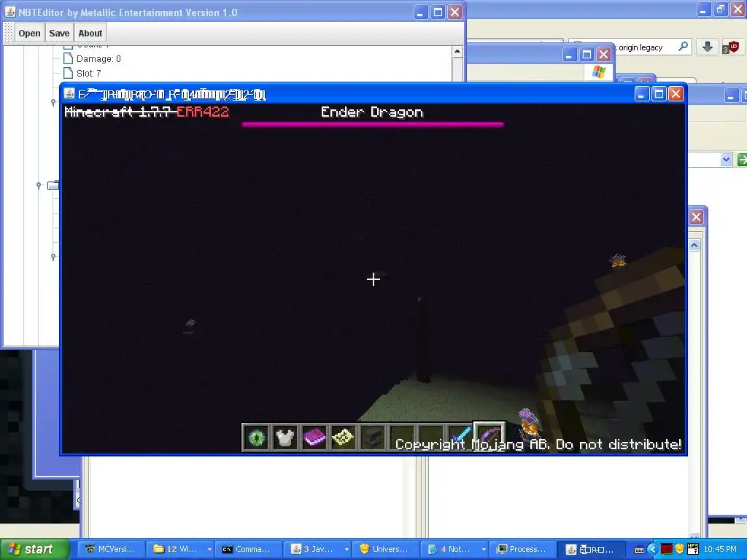This screenshot has width=747, height=560.
Task: Click the Java icon in NBTEditor title bar
Action: click(10, 12)
